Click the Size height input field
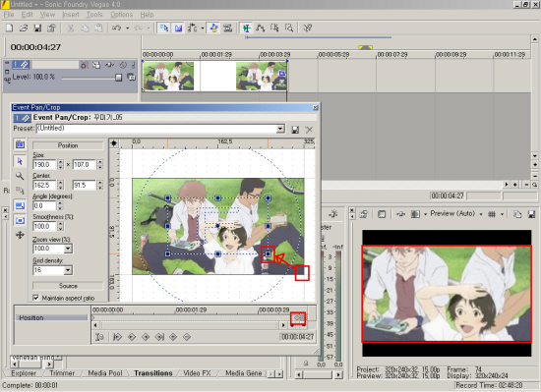This screenshot has height=392, width=541. click(x=85, y=165)
